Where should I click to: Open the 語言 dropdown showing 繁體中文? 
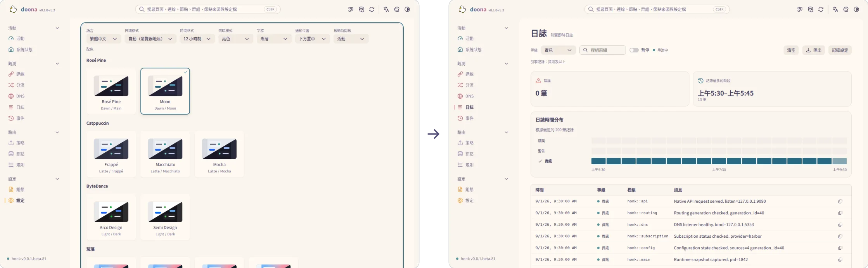(x=104, y=39)
